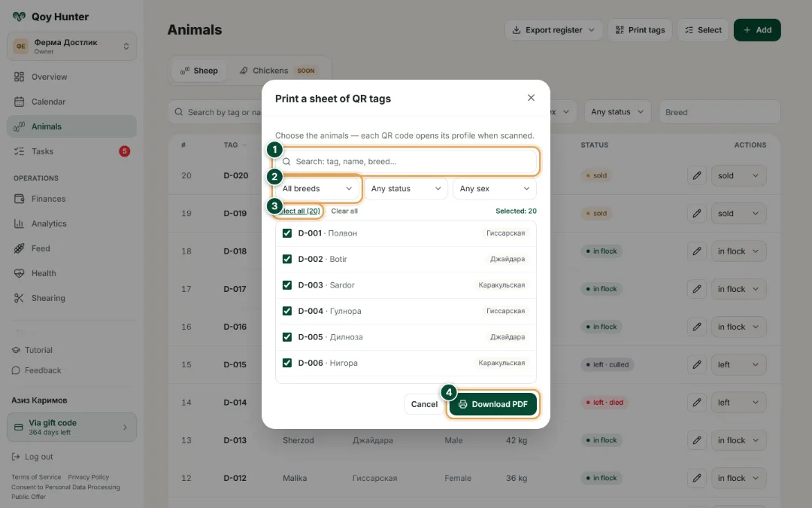Screen dimensions: 812x508
Task: Uncheck the D-006 Нигора checkbox
Action: point(287,363)
